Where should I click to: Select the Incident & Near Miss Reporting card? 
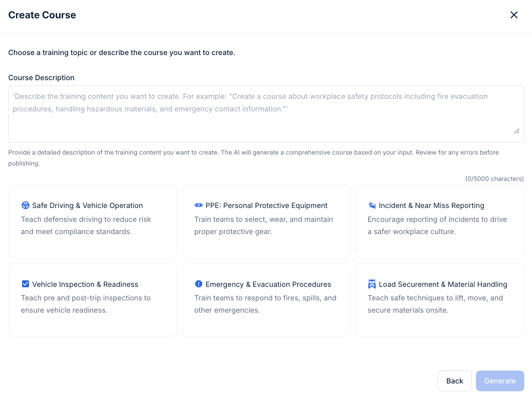[x=439, y=221]
